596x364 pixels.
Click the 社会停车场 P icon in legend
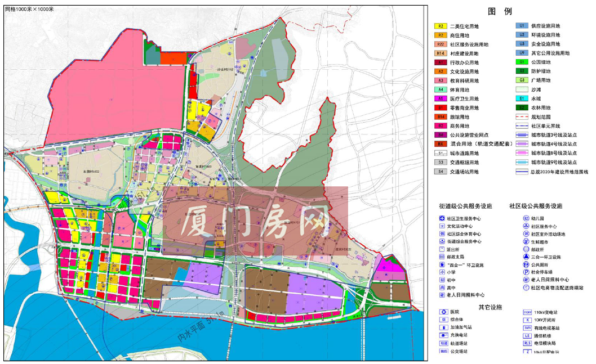526,272
